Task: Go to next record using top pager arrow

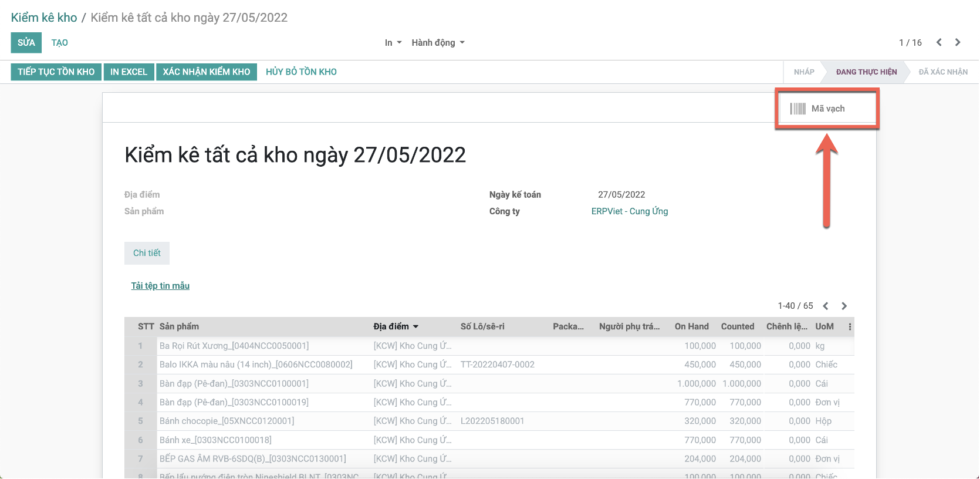Action: tap(958, 42)
